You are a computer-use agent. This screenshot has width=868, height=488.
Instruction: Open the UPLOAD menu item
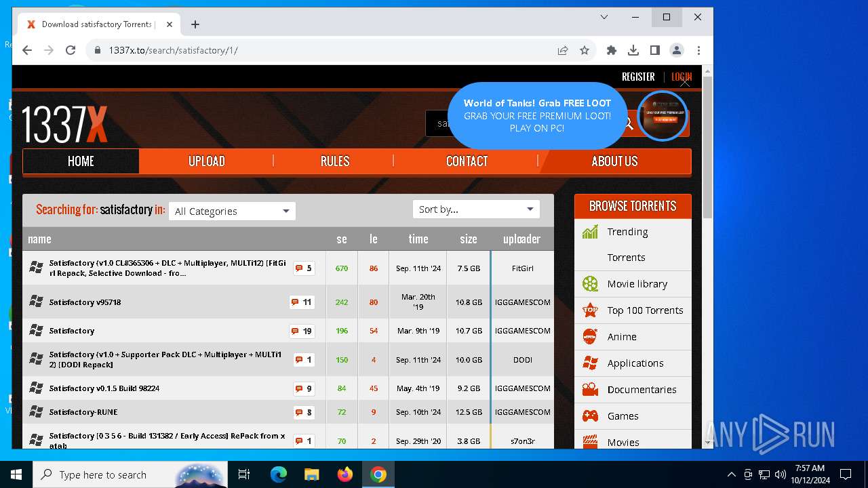pos(206,161)
